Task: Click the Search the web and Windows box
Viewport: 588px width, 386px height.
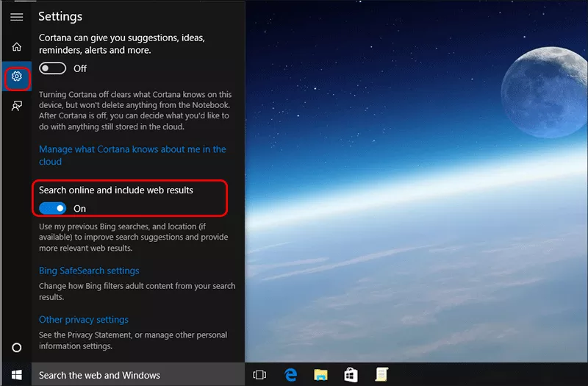Action: pyautogui.click(x=138, y=375)
